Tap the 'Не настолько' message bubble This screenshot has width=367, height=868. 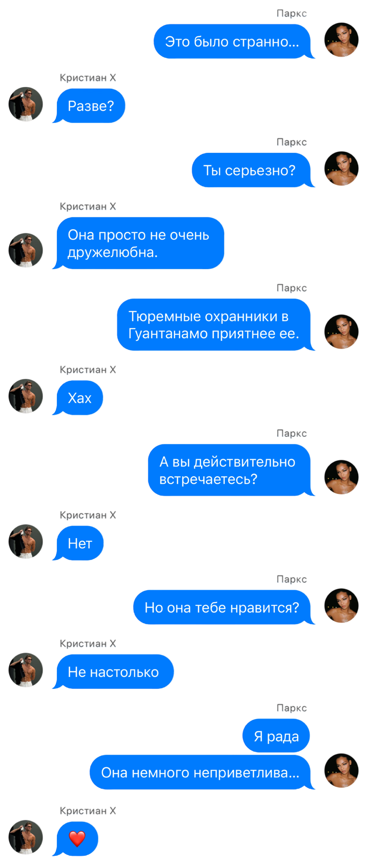tap(114, 672)
